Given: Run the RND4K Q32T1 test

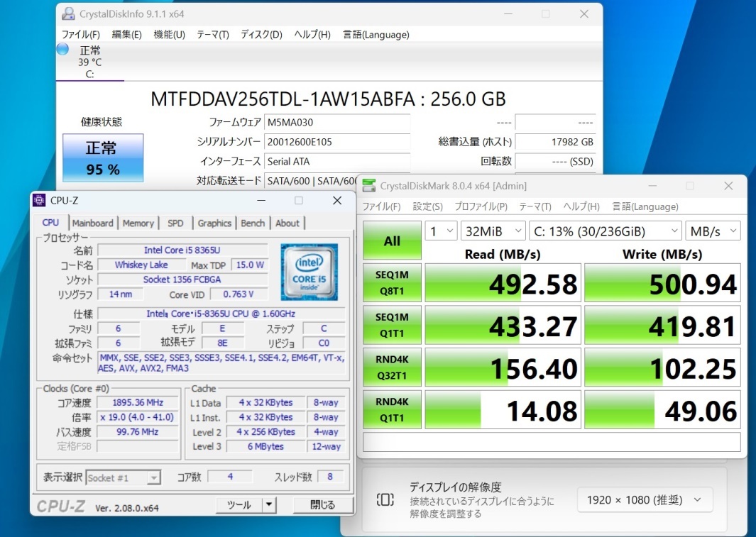Looking at the screenshot, I should (392, 367).
